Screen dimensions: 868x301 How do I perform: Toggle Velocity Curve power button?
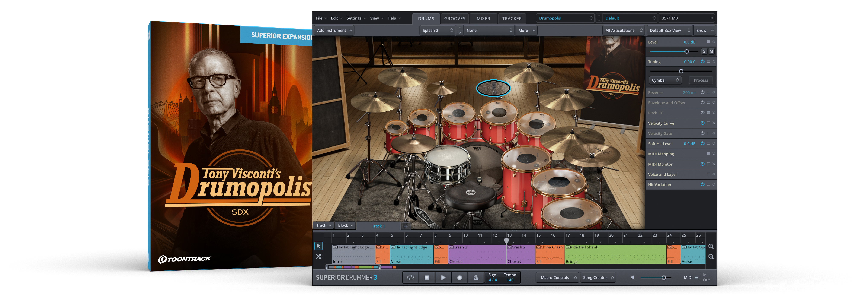702,123
